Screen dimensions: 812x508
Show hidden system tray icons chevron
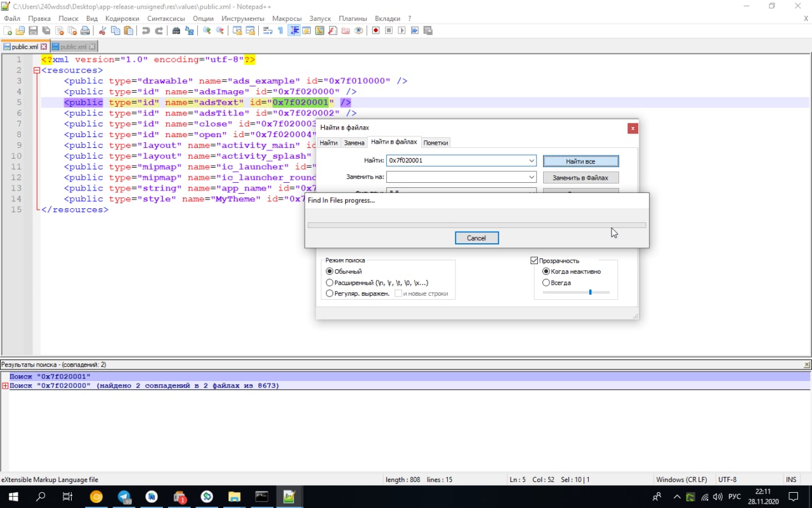tap(677, 497)
